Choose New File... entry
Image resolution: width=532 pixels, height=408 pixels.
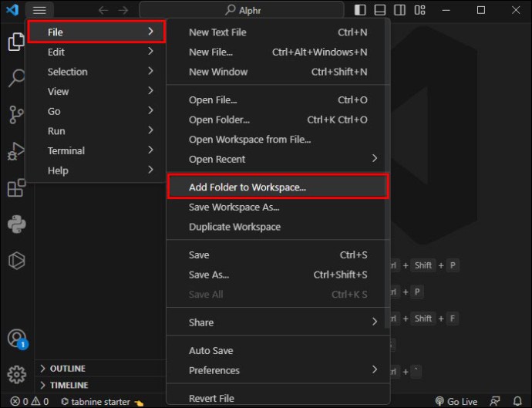[278, 52]
